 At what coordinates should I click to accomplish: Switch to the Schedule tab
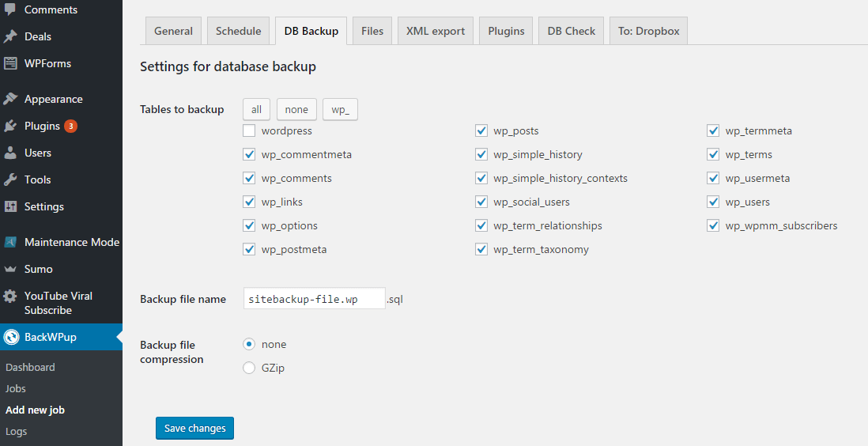(x=238, y=31)
